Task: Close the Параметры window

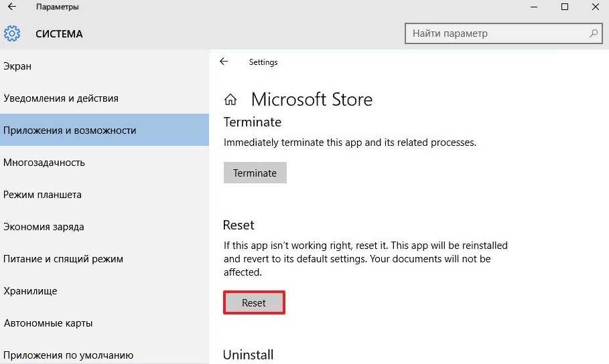Action: pyautogui.click(x=595, y=7)
